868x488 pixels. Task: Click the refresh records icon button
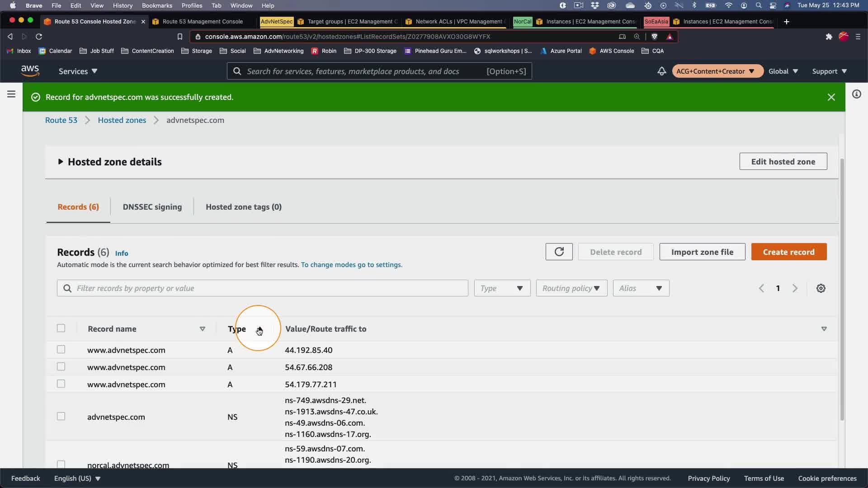[x=559, y=252]
